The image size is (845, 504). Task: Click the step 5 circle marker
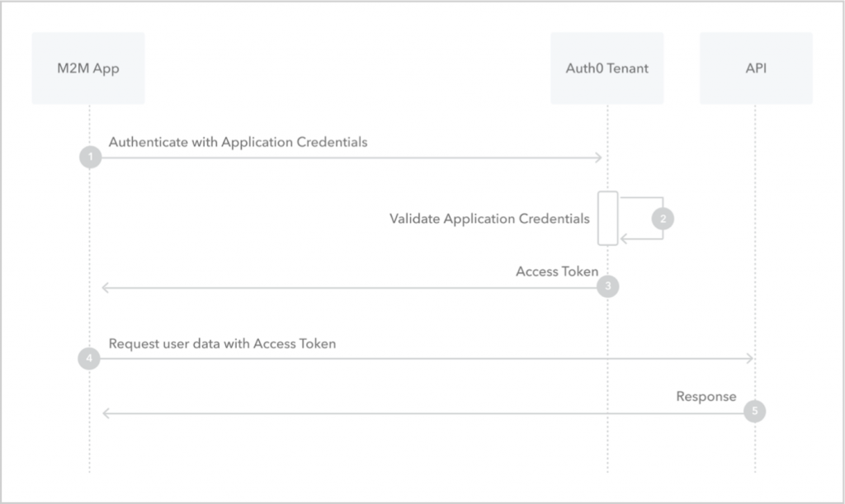pyautogui.click(x=754, y=412)
